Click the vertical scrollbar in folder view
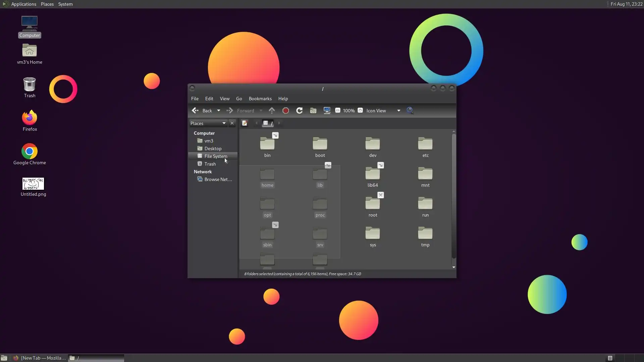 (x=453, y=196)
